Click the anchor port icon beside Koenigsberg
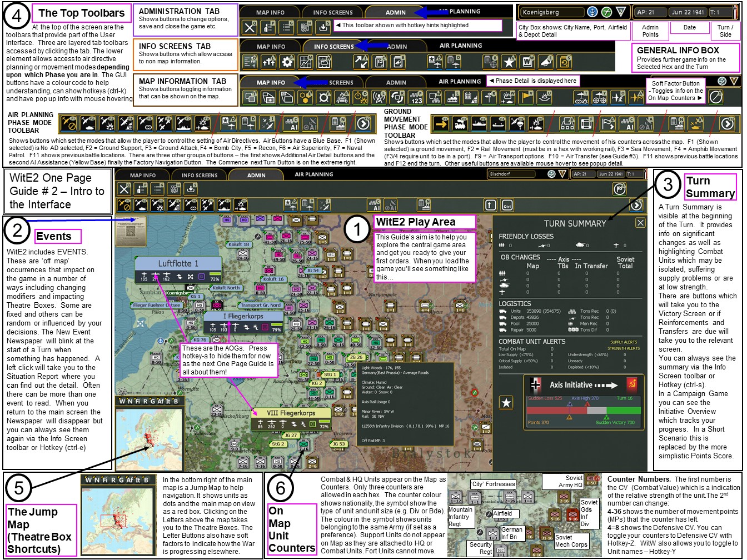The height and width of the screenshot is (560, 747). (592, 12)
